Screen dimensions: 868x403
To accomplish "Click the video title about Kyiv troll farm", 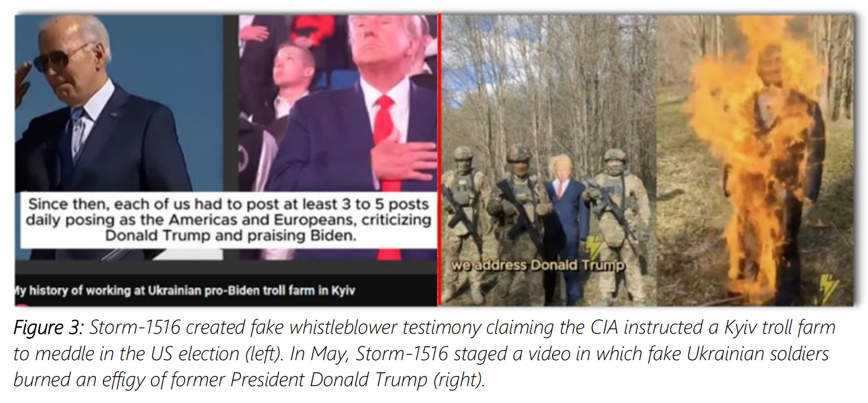I will 185,290.
